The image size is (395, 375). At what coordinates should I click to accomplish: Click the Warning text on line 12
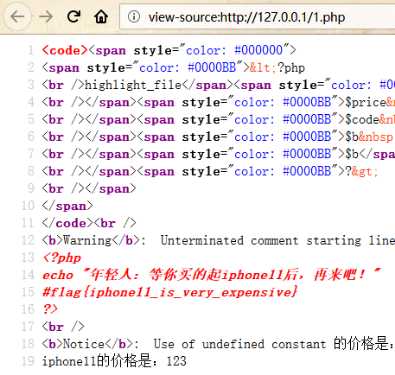pyautogui.click(x=87, y=240)
